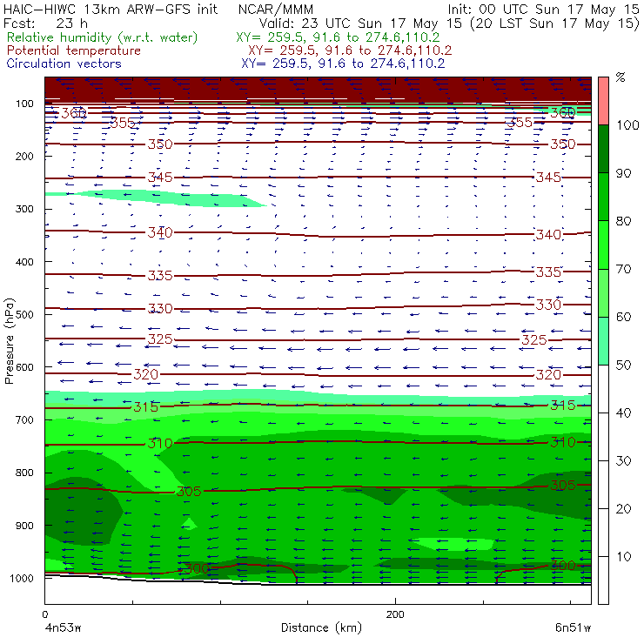This screenshot has height=644, width=644.
Task: Click the 'Fcst: 23 h' forecast text
Action: (x=45, y=23)
